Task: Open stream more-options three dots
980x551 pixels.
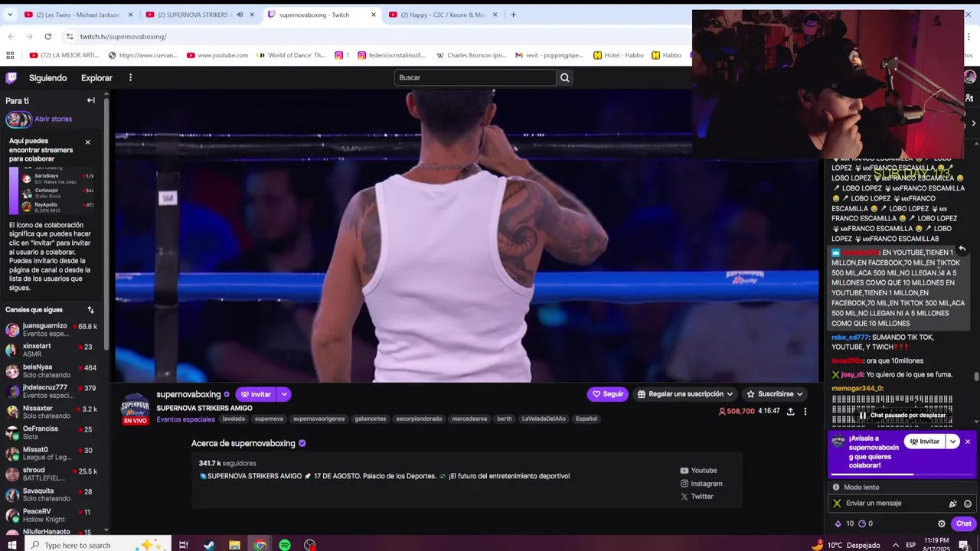Action: (805, 412)
